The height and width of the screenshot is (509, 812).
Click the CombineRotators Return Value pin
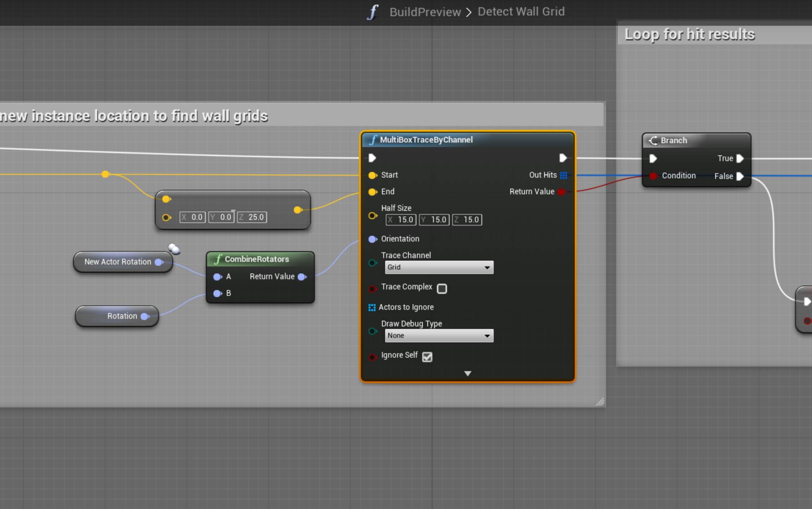302,277
